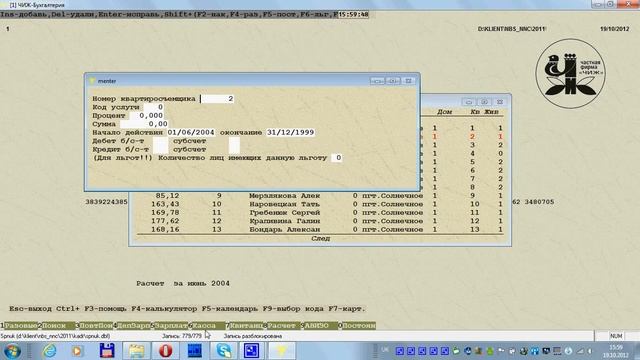Click the Жив column header

491,112
